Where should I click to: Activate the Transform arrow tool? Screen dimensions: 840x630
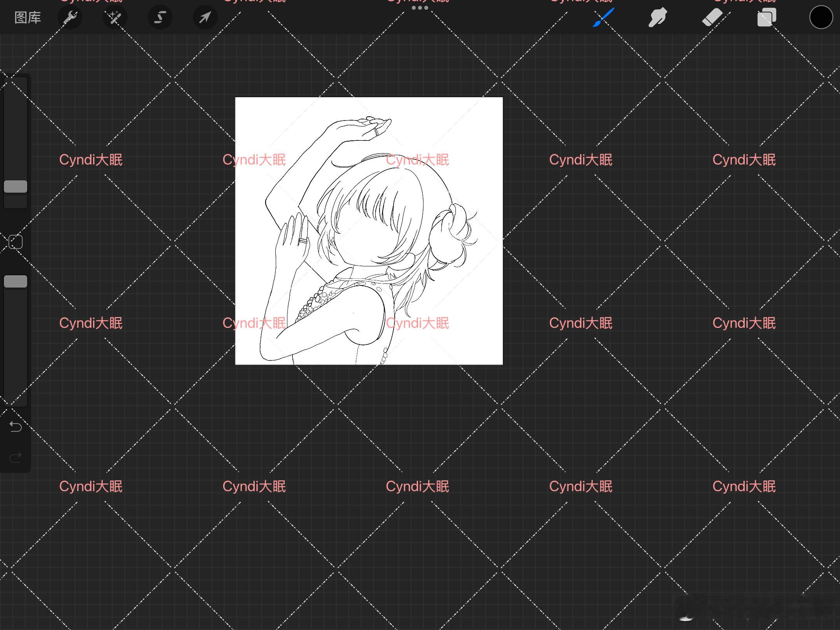coord(205,17)
